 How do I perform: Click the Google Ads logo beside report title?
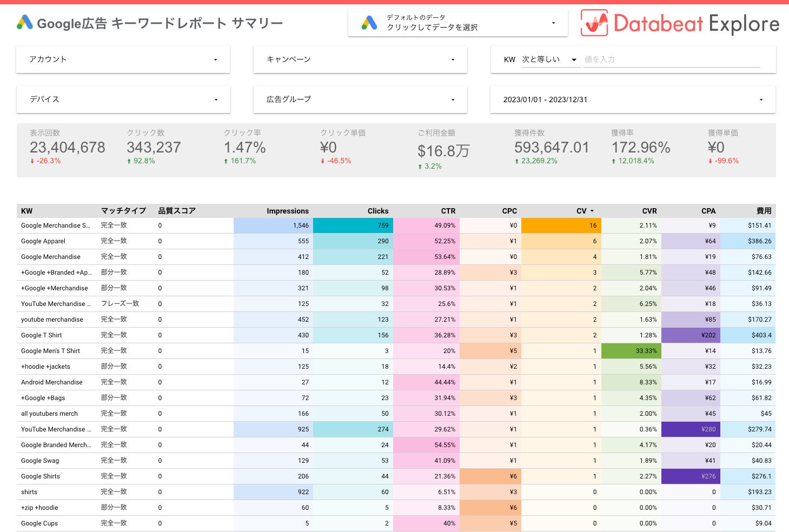point(24,23)
